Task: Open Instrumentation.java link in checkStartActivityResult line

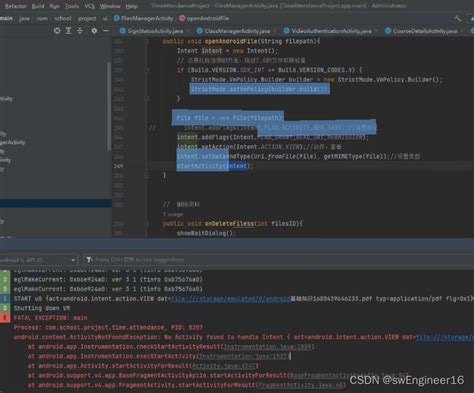Action: click(x=268, y=347)
